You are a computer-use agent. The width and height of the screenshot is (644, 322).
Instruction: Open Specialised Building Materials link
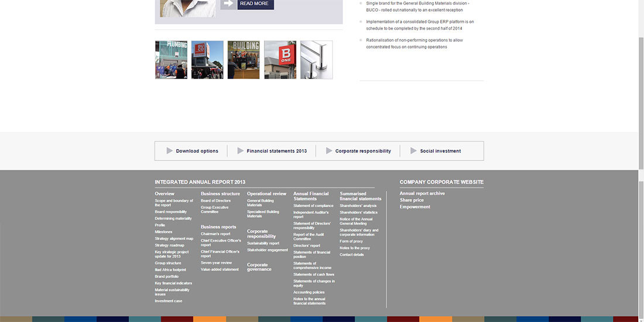point(263,214)
